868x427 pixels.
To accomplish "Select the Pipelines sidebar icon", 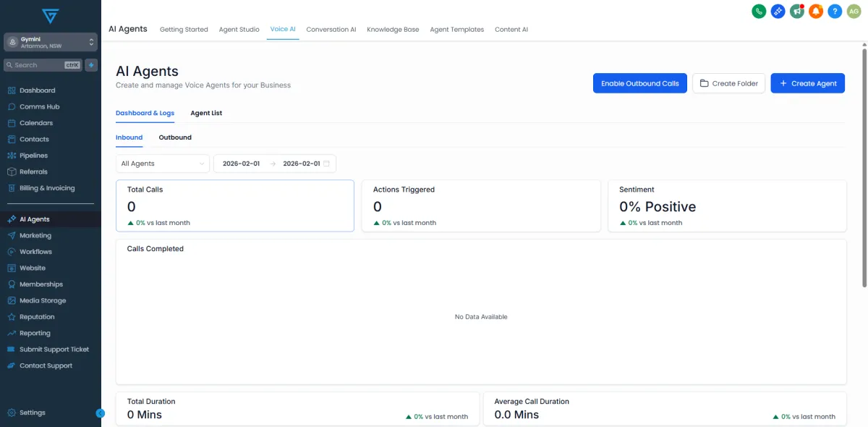I will (35, 155).
